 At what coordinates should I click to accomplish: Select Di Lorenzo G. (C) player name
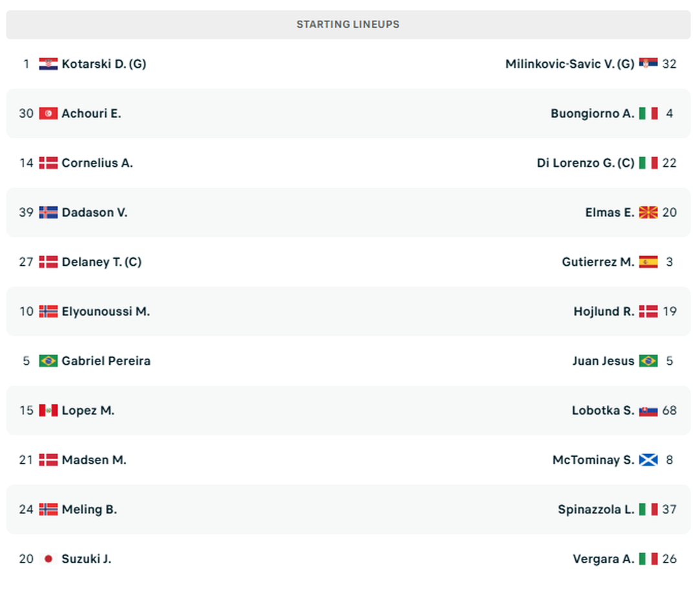pyautogui.click(x=586, y=163)
